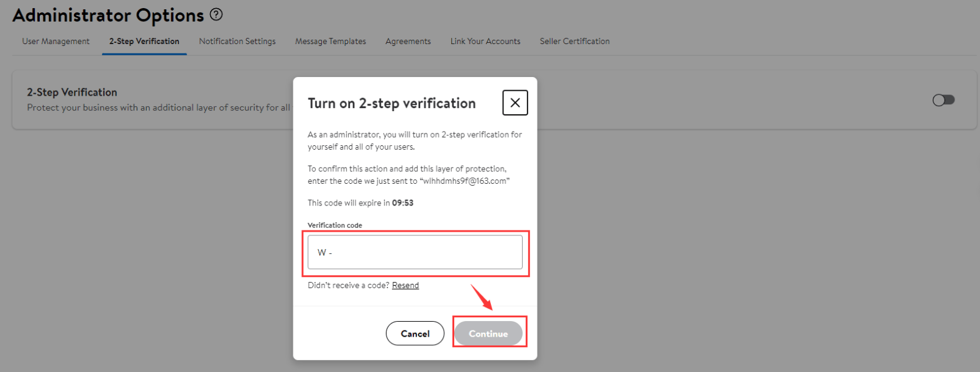Click the Continue button

[x=488, y=333]
